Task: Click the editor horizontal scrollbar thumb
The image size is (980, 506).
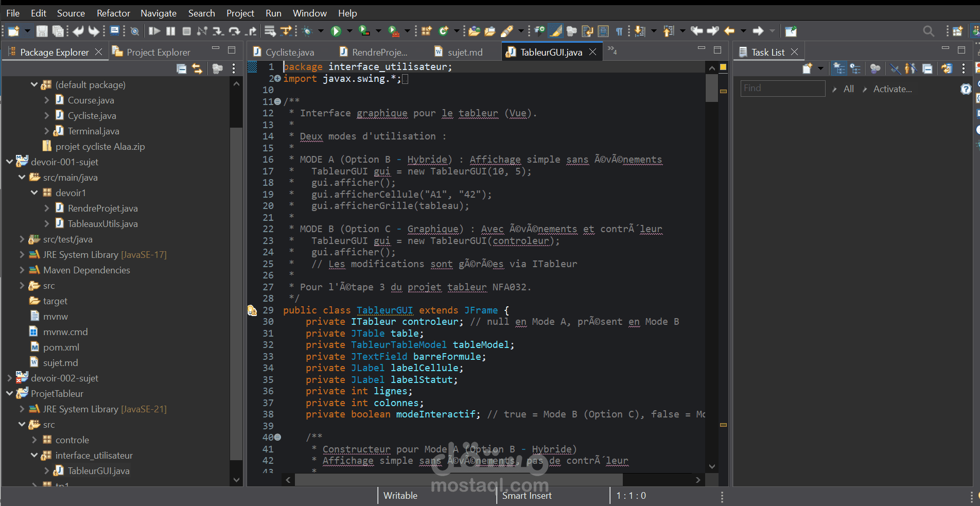Action: tap(459, 480)
